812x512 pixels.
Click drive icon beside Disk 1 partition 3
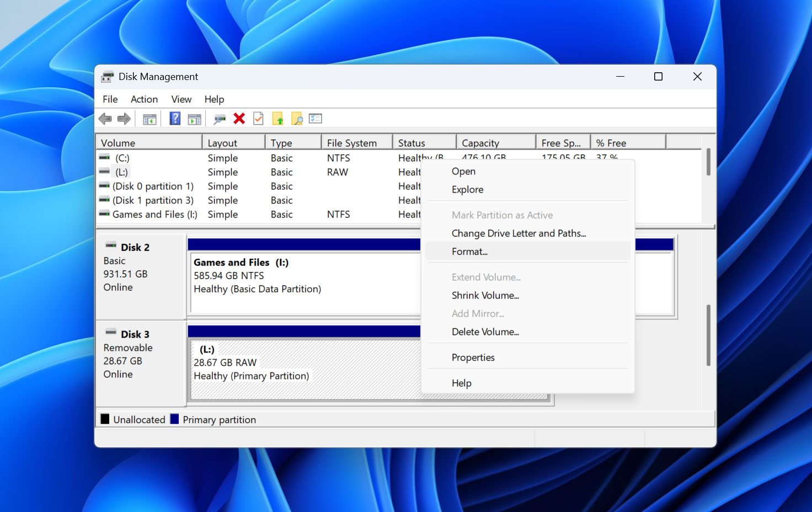[x=104, y=200]
